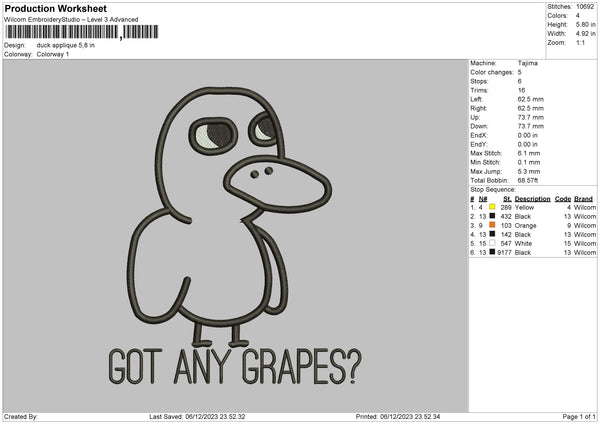Click 'Page 1 of 1' in footer
600x424 pixels.
coord(579,416)
